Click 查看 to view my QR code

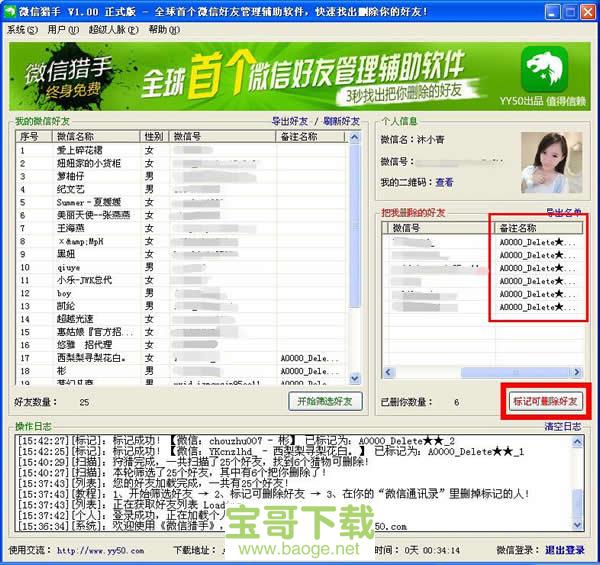pos(444,183)
